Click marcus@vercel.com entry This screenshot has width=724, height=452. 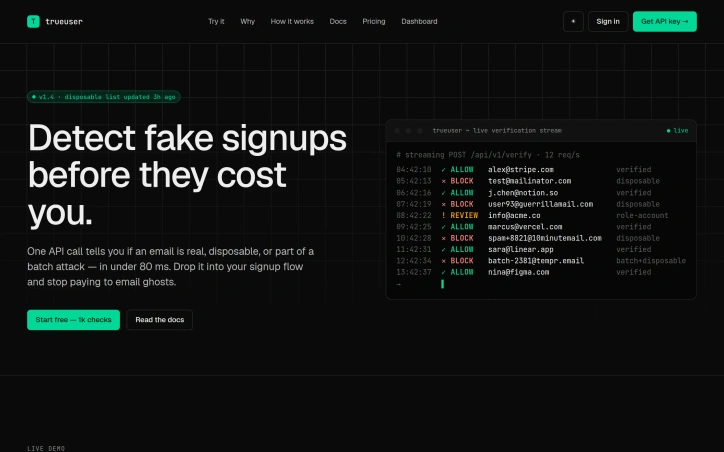525,227
